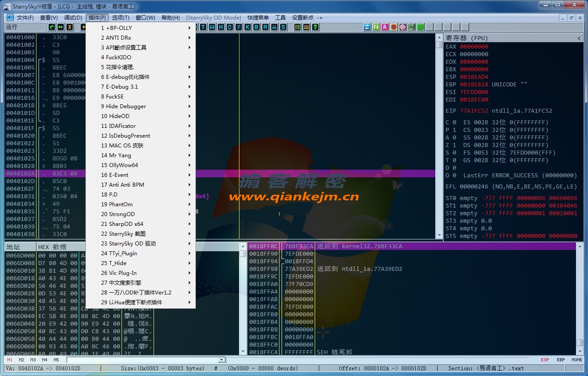
Task: Click the red record circle toolbar icon
Action: click(x=394, y=27)
